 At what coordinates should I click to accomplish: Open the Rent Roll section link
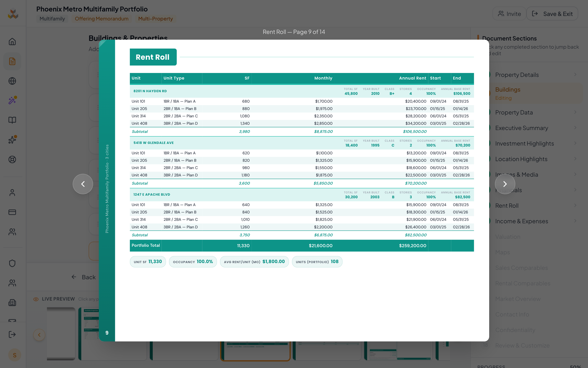coord(507,206)
